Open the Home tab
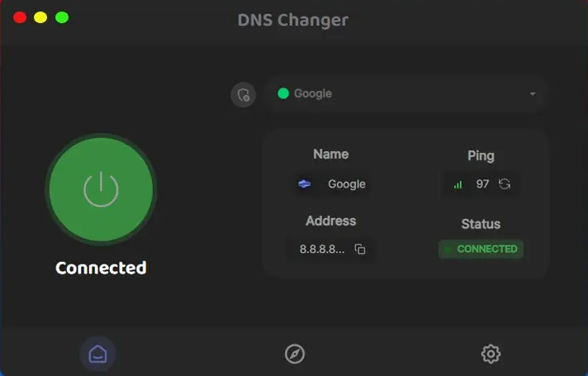This screenshot has width=588, height=376. 97,354
